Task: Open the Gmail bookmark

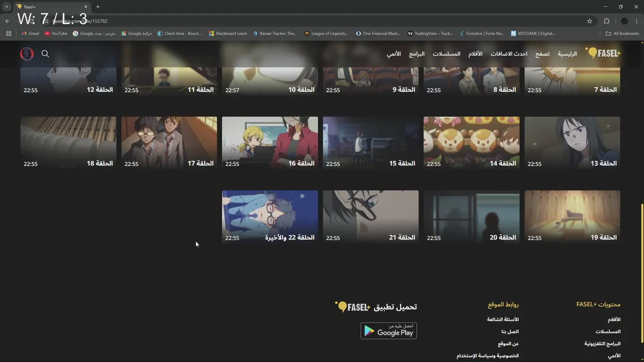Action: tap(30, 34)
